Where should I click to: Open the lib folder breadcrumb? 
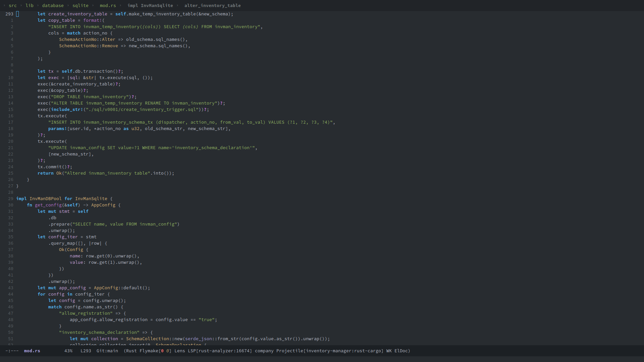pyautogui.click(x=30, y=5)
